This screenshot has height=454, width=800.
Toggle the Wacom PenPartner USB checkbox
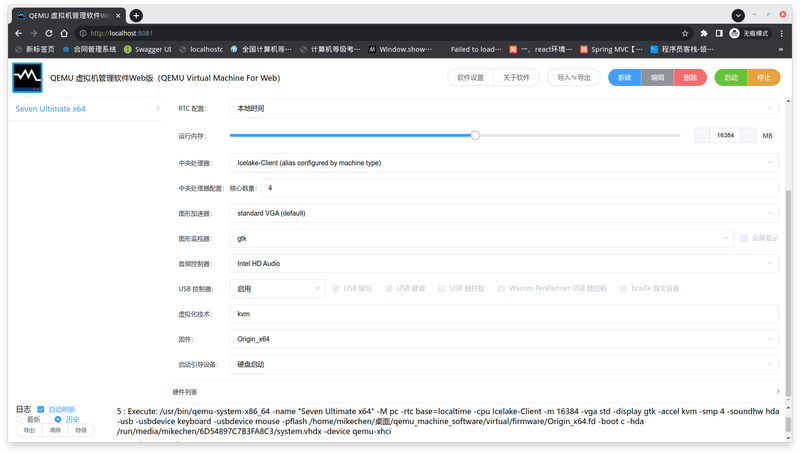pyautogui.click(x=502, y=289)
